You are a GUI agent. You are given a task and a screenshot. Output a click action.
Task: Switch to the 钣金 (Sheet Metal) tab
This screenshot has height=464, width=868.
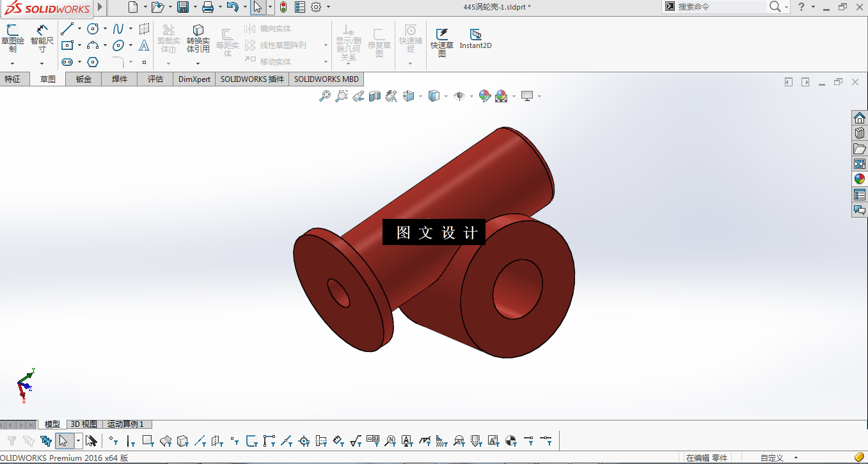click(x=84, y=79)
